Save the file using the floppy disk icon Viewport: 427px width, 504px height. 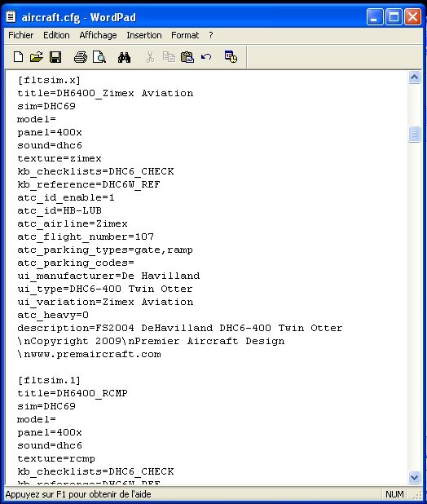55,57
